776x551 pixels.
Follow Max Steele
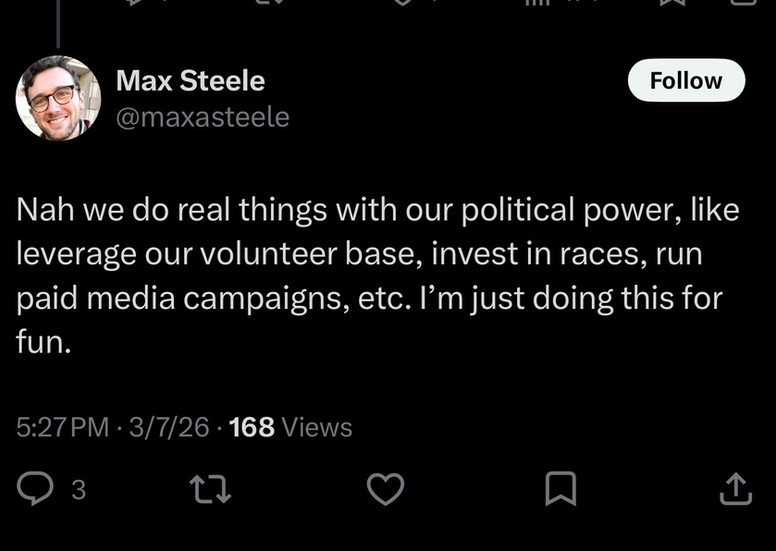[686, 80]
